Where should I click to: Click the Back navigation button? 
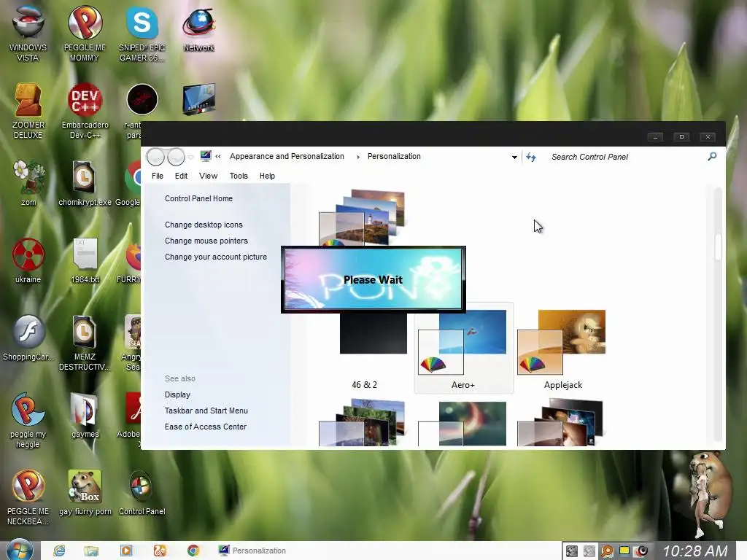[155, 157]
